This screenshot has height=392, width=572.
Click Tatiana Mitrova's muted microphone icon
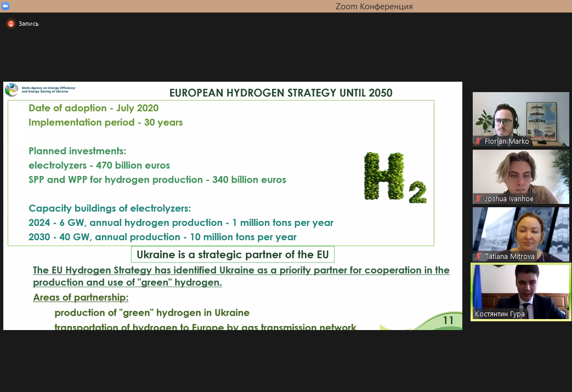(479, 256)
